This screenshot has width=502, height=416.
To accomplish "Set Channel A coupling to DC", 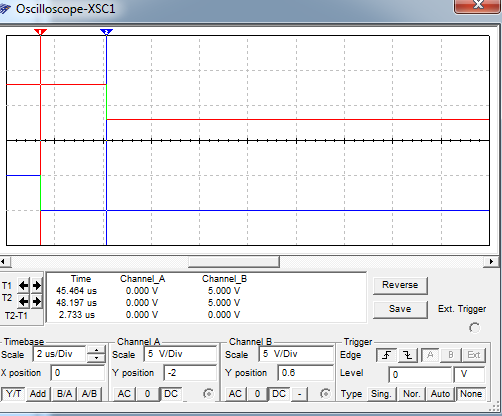I will (x=171, y=394).
